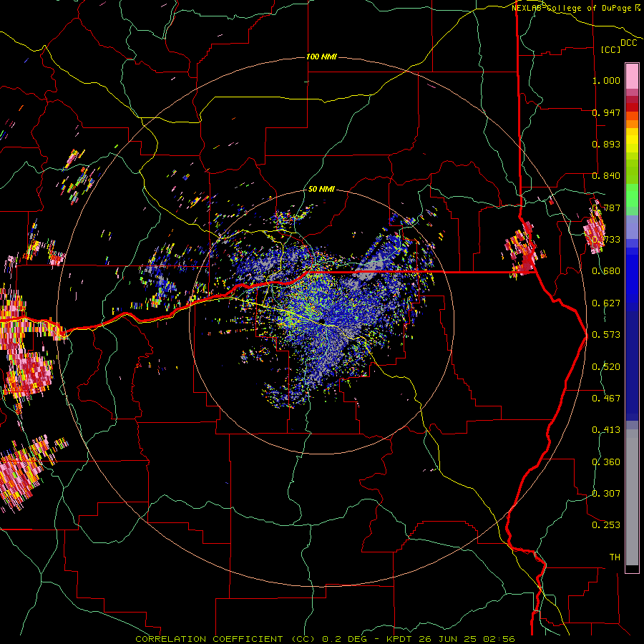Viewport: 644px width, 644px height.
Task: Select the 0.307 color scale value
Action: pos(606,494)
